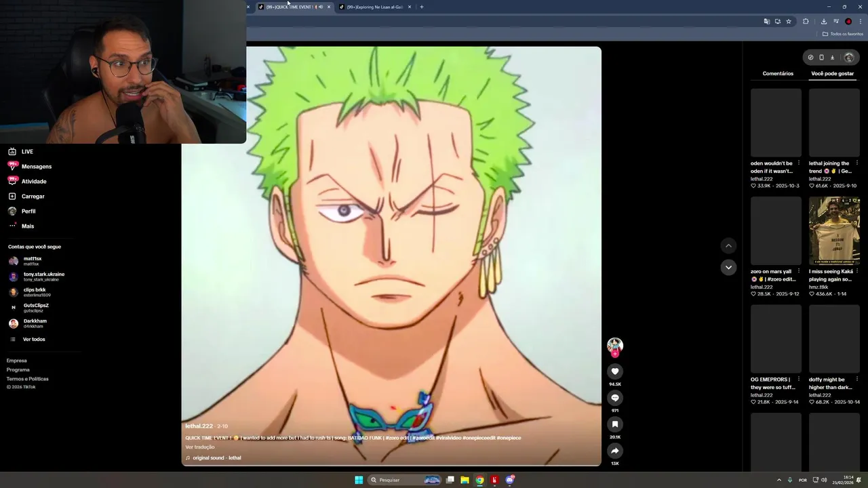Expand followed accounts with Ver todos
868x488 pixels.
point(27,340)
